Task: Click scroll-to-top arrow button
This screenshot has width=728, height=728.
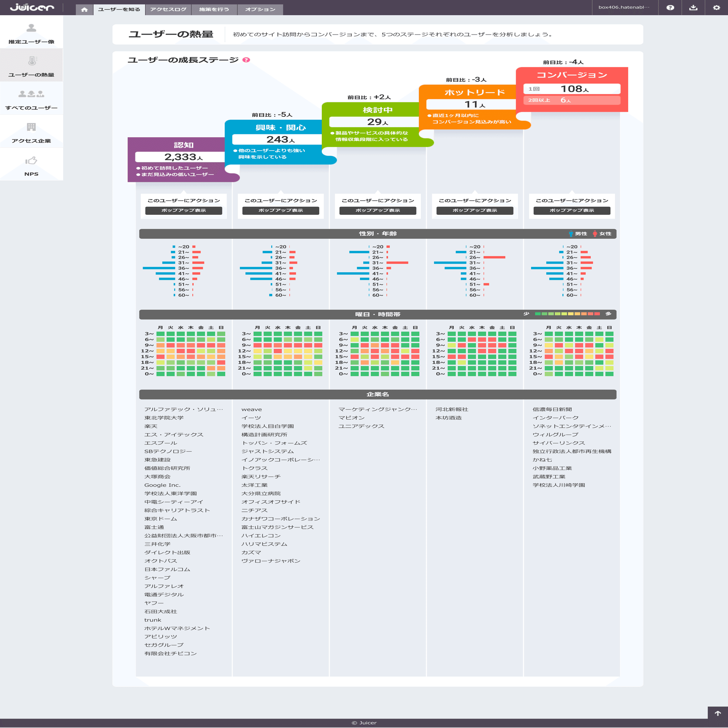Action: point(717,713)
